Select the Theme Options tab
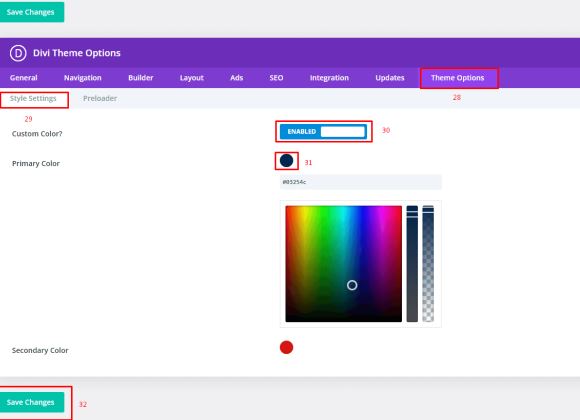 pyautogui.click(x=458, y=78)
